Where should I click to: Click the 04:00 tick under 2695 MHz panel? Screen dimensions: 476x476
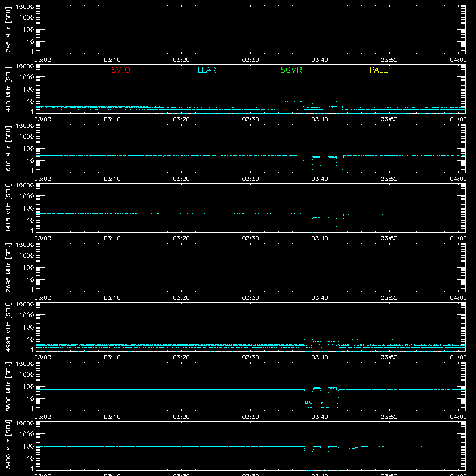pos(458,298)
